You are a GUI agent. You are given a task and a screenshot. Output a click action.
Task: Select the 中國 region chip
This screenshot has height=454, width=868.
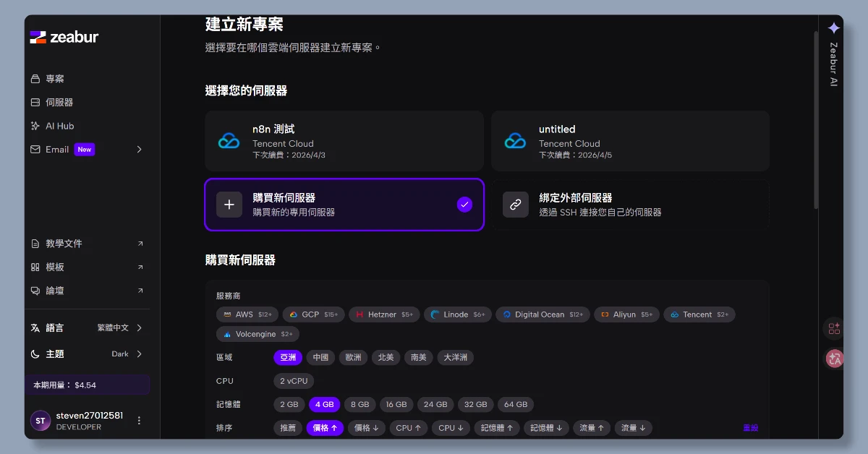click(x=320, y=357)
